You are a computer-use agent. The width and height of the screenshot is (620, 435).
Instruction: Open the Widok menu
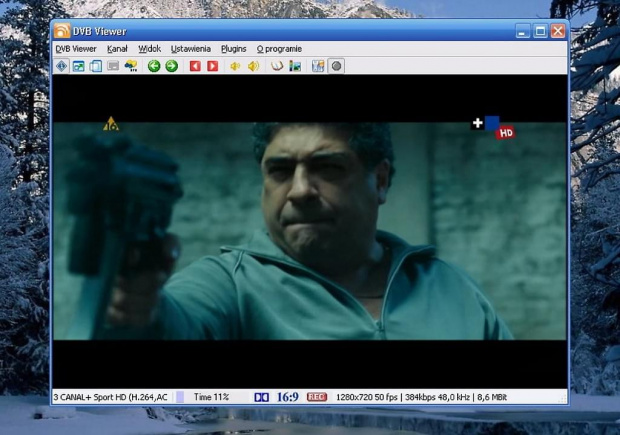[x=149, y=49]
